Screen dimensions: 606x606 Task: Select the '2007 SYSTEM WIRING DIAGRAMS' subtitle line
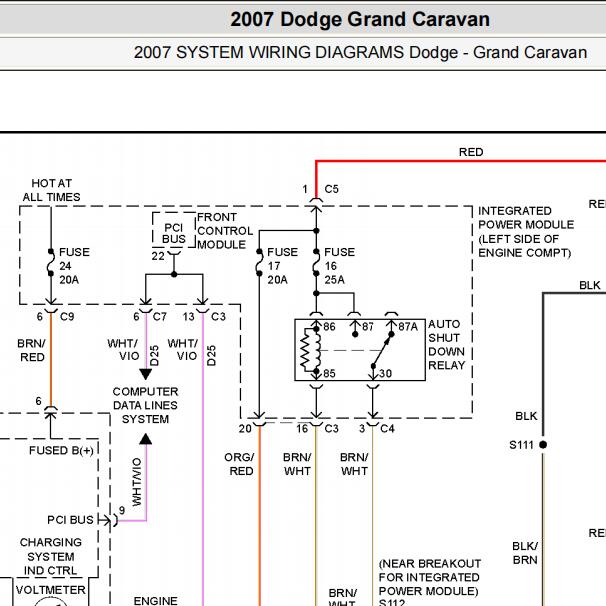360,53
